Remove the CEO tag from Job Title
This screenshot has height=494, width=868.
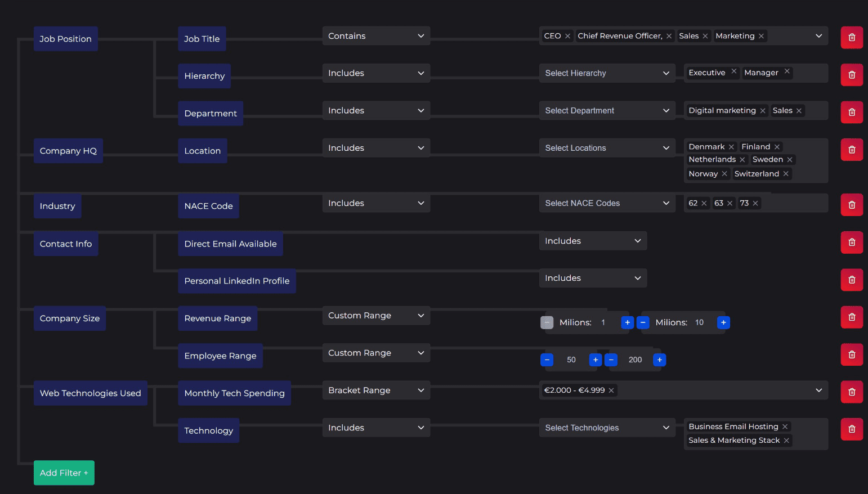567,36
